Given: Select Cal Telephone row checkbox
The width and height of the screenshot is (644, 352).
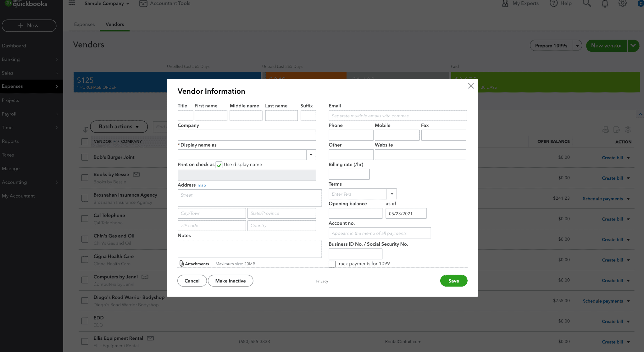Looking at the screenshot, I should pyautogui.click(x=85, y=219).
